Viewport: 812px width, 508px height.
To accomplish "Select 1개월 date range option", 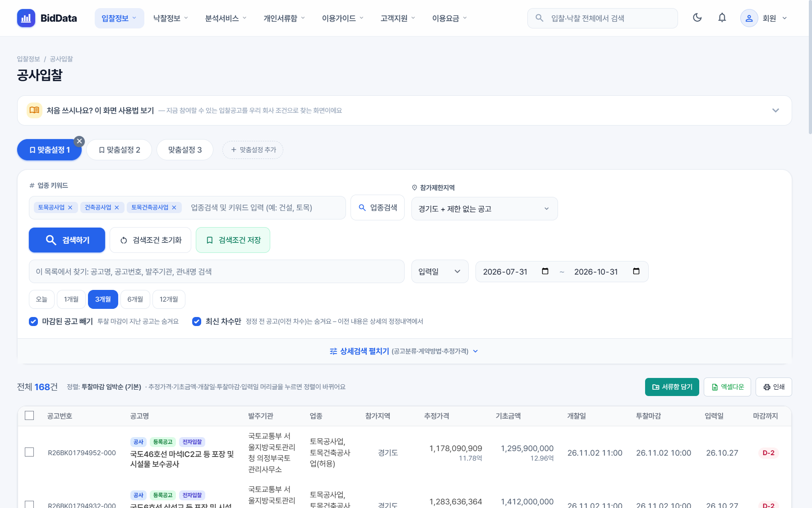I will (x=71, y=299).
